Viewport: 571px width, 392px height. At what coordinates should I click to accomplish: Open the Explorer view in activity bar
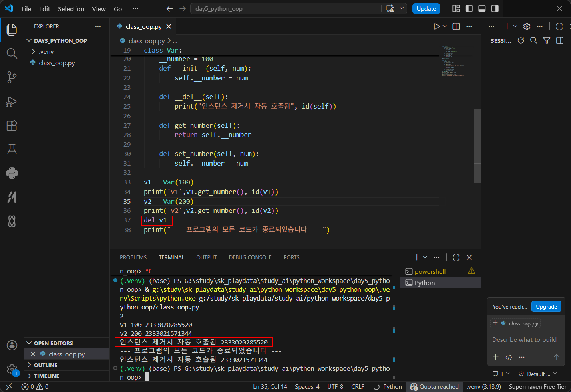pos(12,30)
